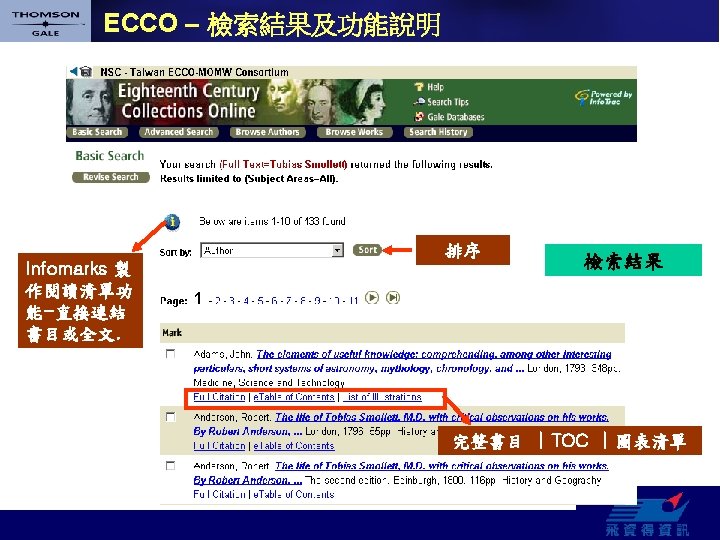720x540 pixels.
Task: Jump to the last results page arrow
Action: 393,298
